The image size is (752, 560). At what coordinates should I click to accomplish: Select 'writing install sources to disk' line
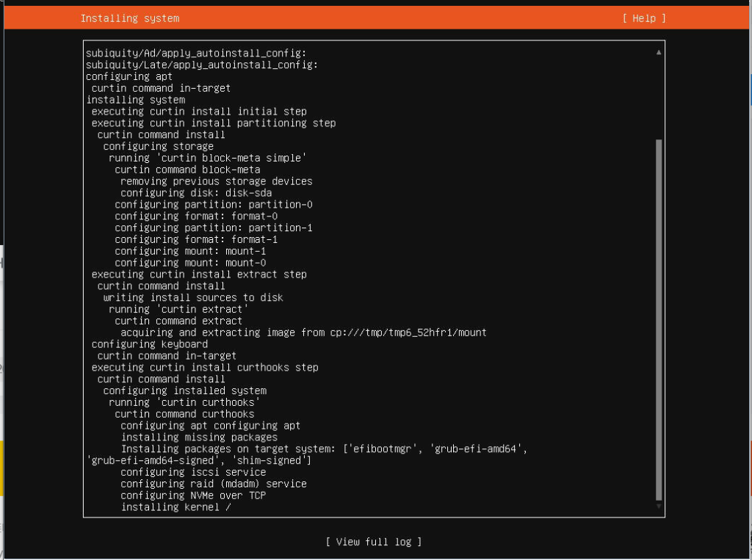(192, 297)
